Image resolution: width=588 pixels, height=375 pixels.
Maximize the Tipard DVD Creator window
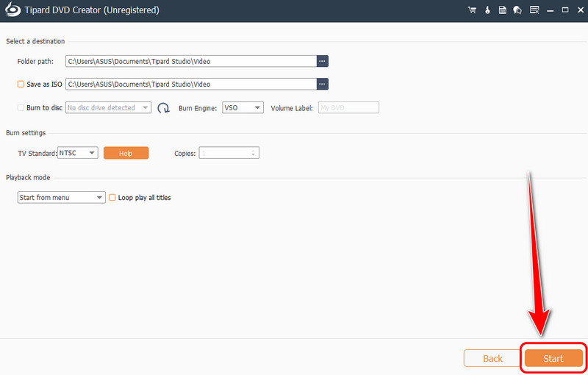[565, 10]
